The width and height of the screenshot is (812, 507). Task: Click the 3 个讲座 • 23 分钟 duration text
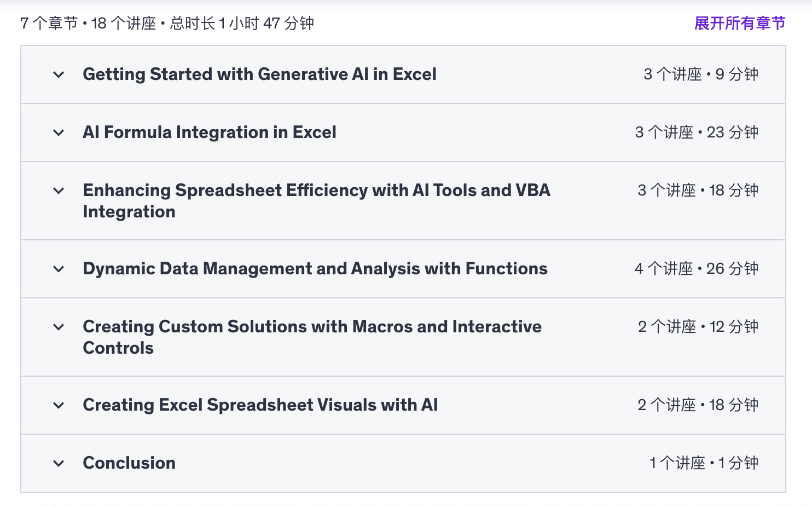click(x=696, y=132)
